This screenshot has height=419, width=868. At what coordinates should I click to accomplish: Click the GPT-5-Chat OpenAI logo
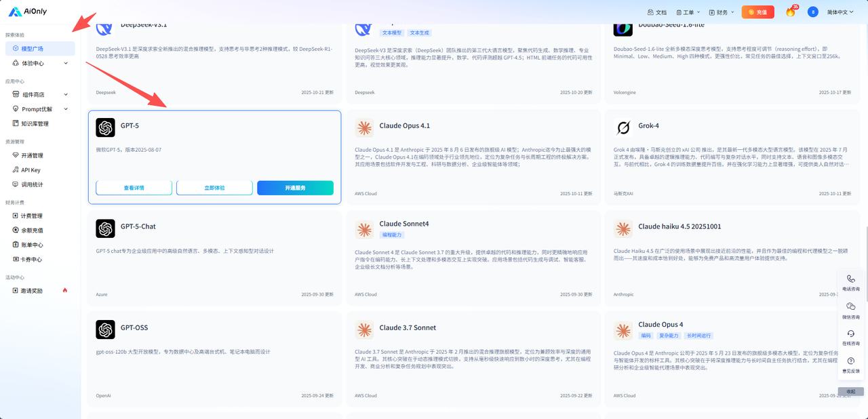105,228
